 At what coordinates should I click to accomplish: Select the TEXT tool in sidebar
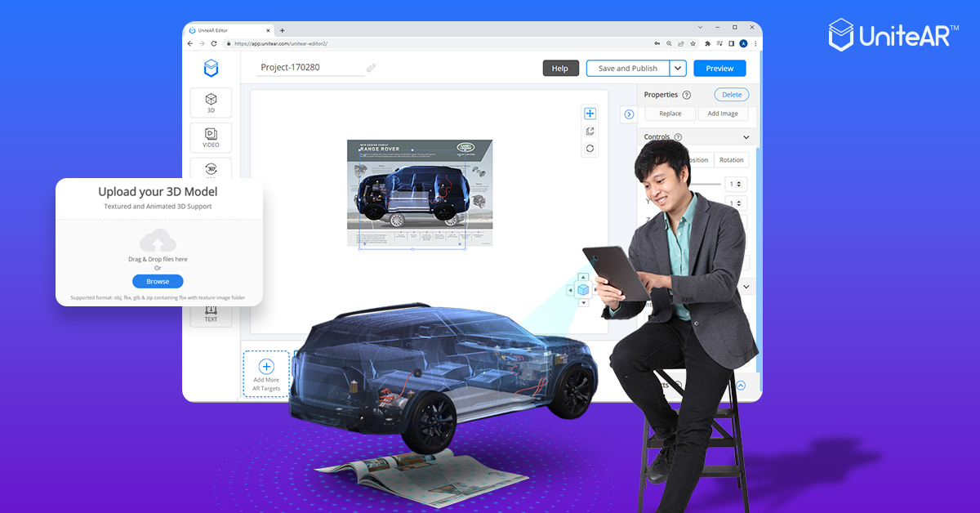pos(211,315)
